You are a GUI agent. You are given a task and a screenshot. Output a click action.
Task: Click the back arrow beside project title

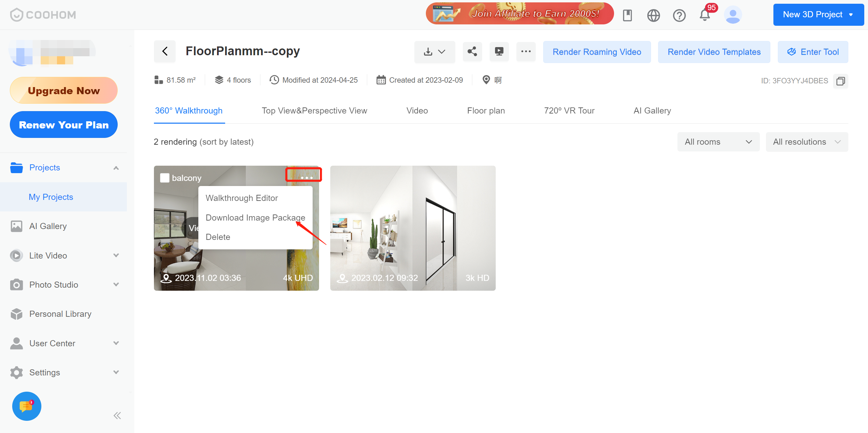point(165,51)
